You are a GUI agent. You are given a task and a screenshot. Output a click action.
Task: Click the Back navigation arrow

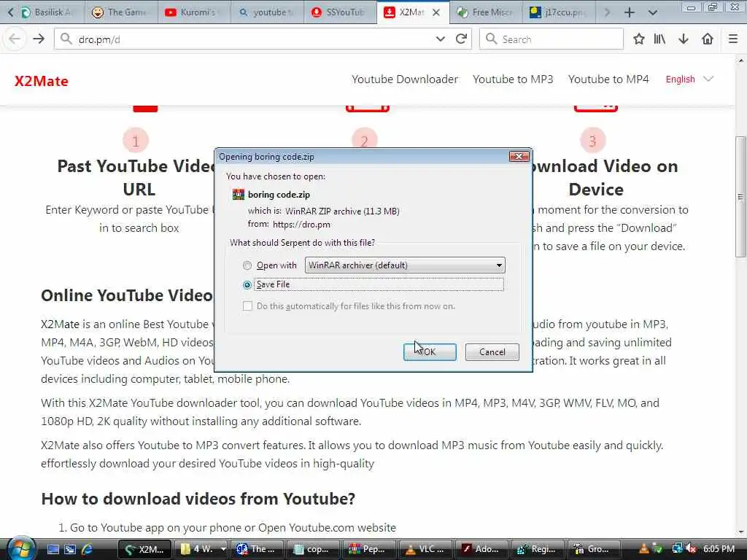[x=15, y=39]
